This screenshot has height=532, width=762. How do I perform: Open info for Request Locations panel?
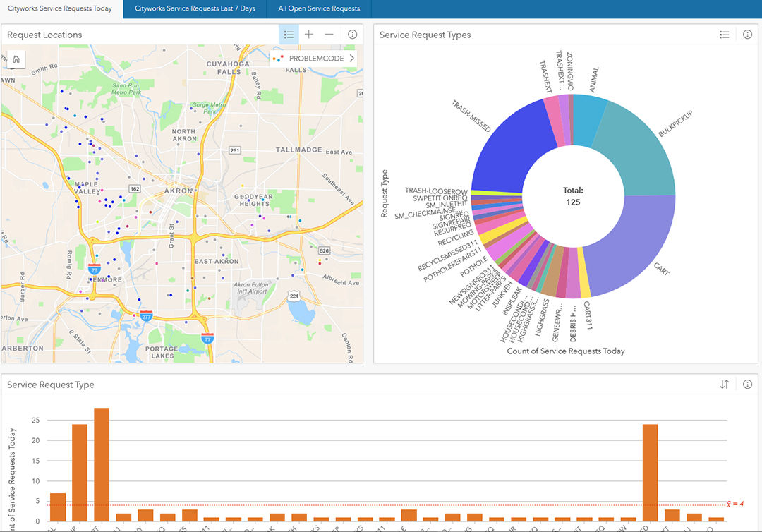point(352,35)
